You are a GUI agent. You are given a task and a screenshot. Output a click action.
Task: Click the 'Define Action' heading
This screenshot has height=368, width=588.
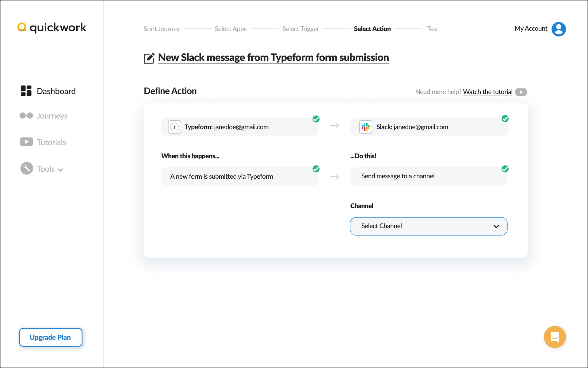170,91
